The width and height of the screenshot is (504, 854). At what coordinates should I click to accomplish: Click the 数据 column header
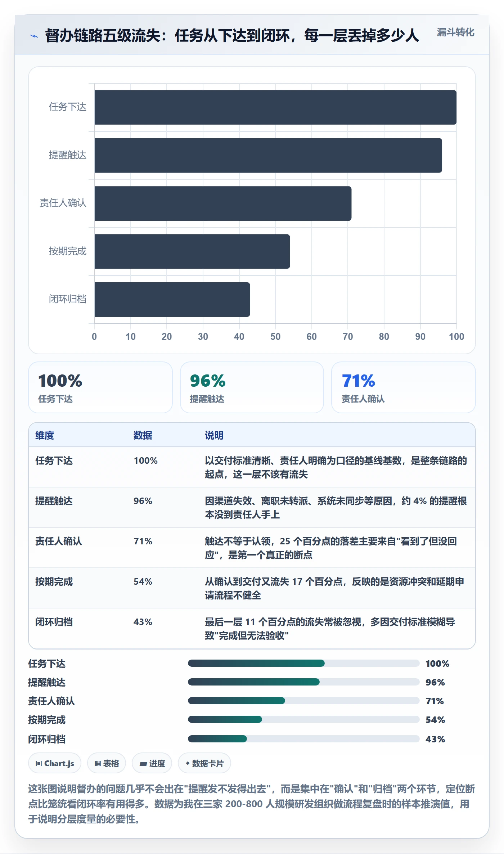pos(143,435)
